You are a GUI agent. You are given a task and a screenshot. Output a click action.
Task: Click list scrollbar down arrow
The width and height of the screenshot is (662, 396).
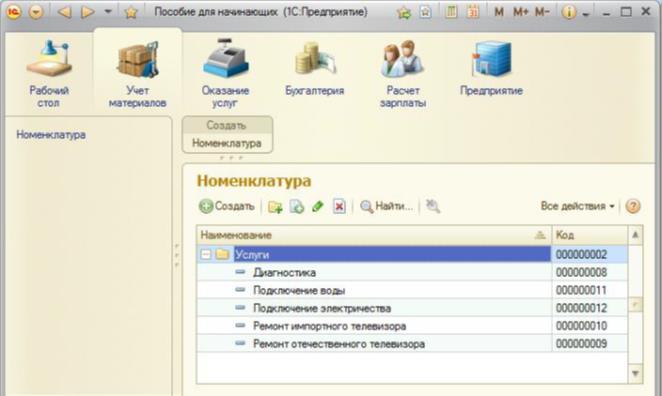pos(635,373)
